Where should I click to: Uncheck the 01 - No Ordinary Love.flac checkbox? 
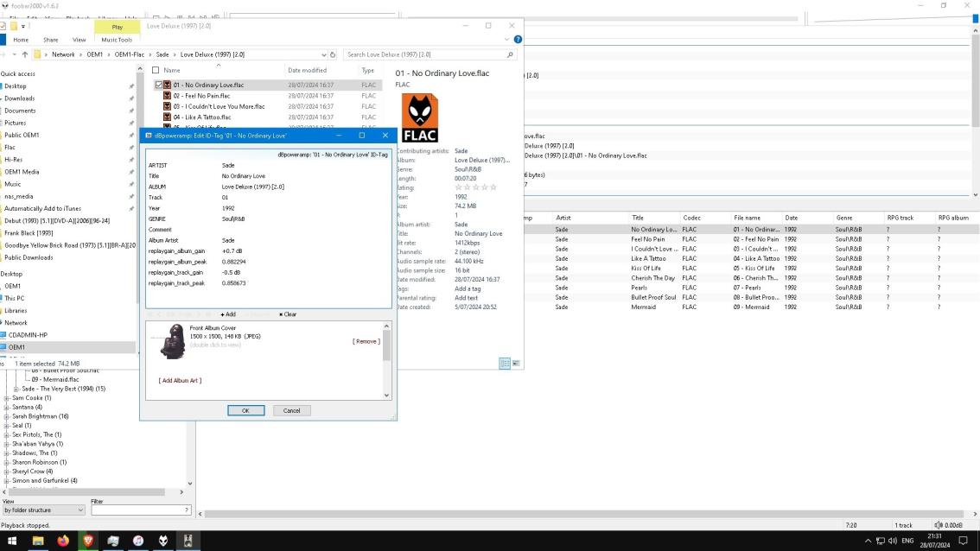[x=158, y=85]
